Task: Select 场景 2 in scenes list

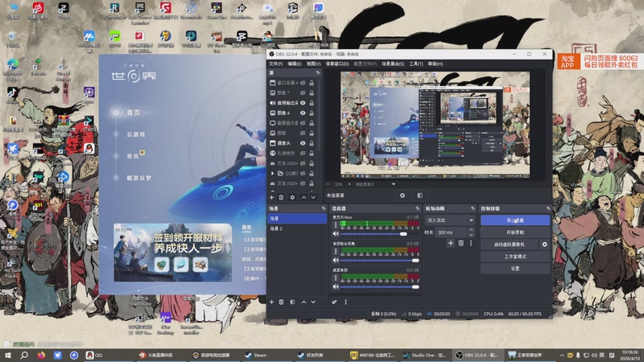Action: click(x=296, y=228)
